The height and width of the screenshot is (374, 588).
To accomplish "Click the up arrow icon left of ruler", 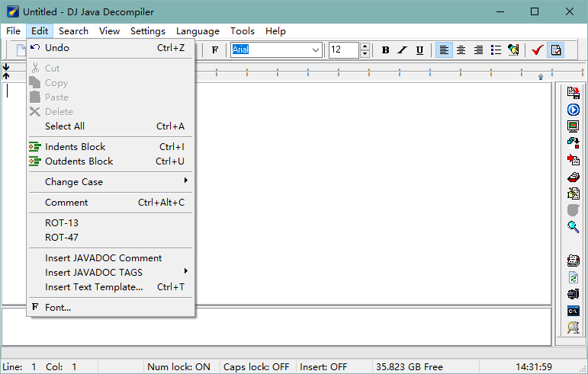I will [6, 76].
